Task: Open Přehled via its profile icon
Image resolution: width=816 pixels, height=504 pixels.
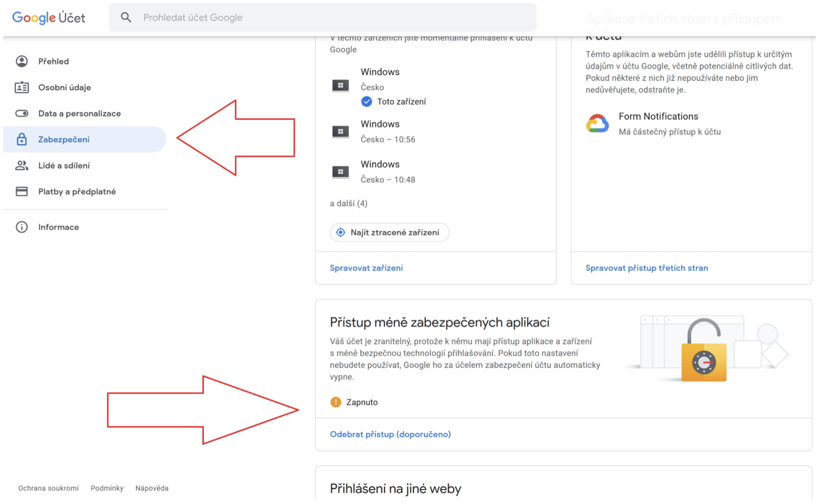Action: pos(21,61)
